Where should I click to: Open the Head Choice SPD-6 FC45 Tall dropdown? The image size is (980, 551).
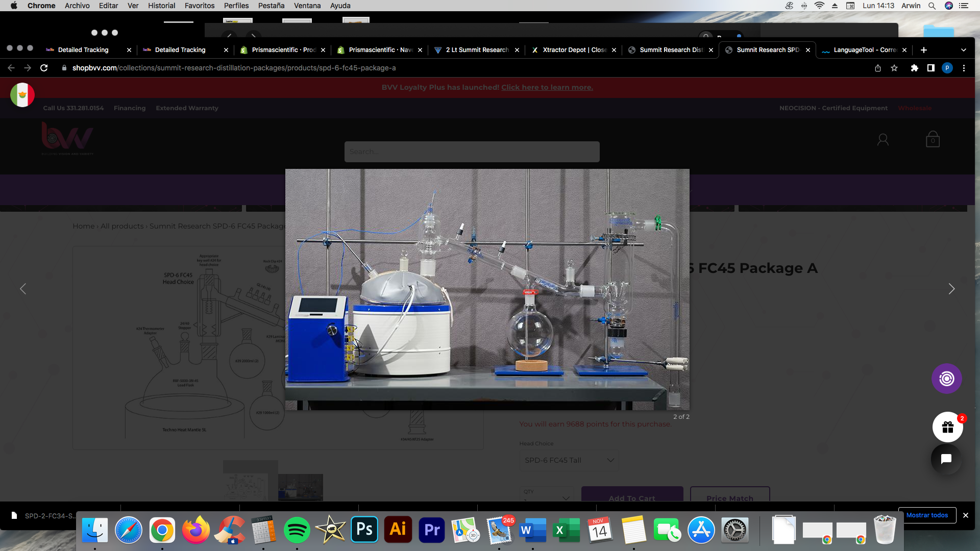569,460
